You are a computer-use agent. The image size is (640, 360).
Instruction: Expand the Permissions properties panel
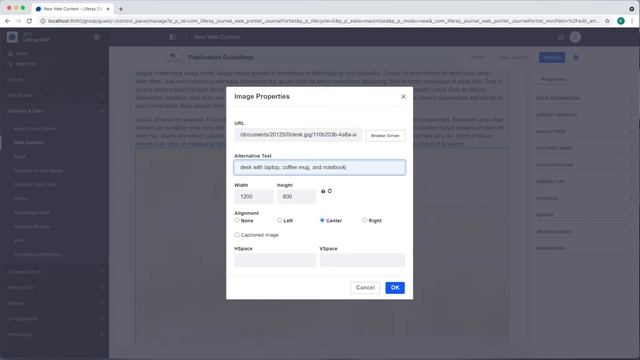point(584,249)
